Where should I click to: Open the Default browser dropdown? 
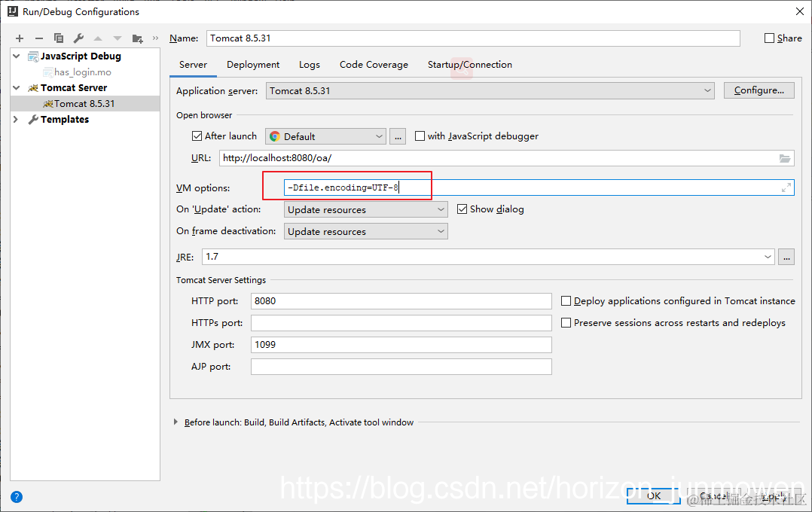(x=325, y=137)
